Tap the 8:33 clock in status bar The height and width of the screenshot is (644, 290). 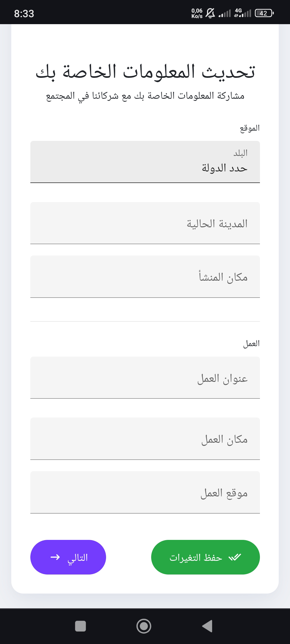point(24,13)
